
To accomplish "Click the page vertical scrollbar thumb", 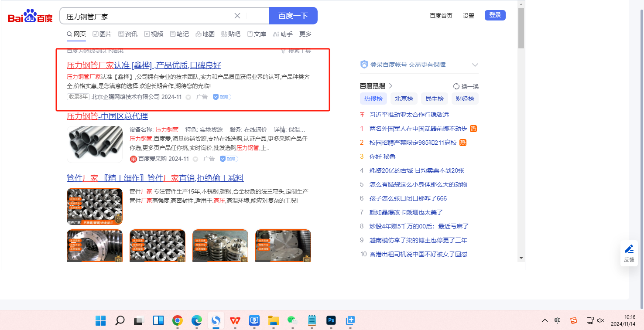I will click(x=521, y=28).
